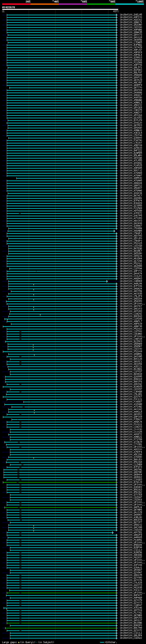Select the UniRef100_Q6T770 label
The height and width of the screenshot is (644, 146).
[x=131, y=88]
